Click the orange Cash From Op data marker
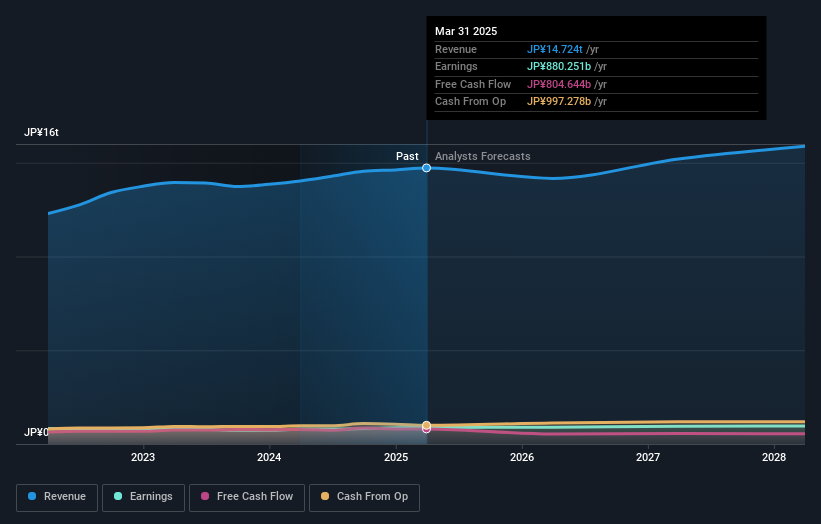Screen dimensions: 821x524 coord(426,425)
